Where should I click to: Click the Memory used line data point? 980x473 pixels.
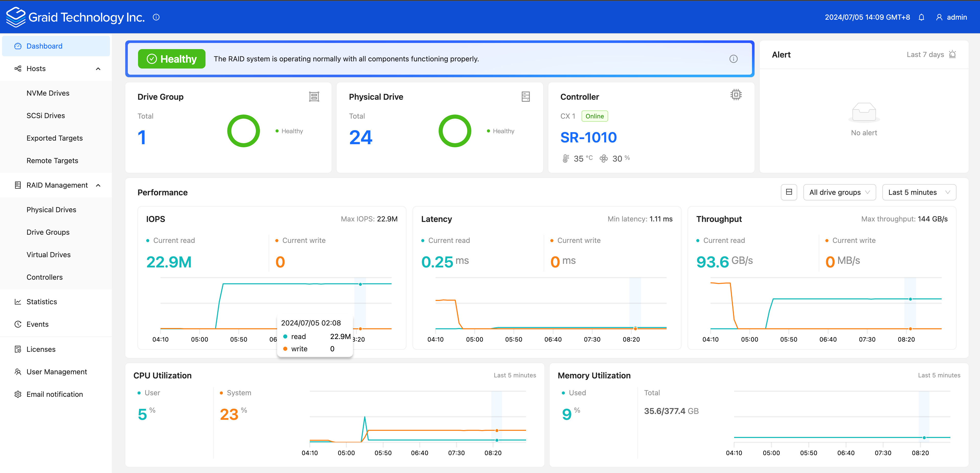pyautogui.click(x=924, y=437)
